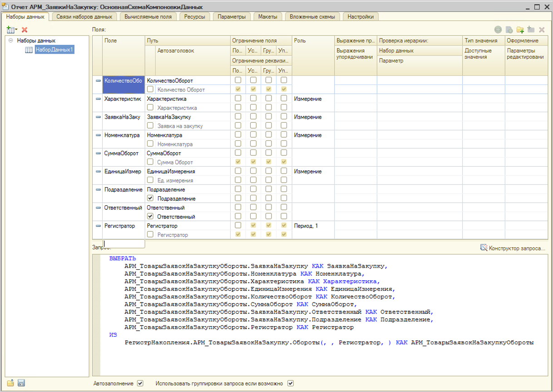The image size is (553, 392).
Task: Uncheck Использовать группировки запроса если возможно
Action: tap(291, 383)
